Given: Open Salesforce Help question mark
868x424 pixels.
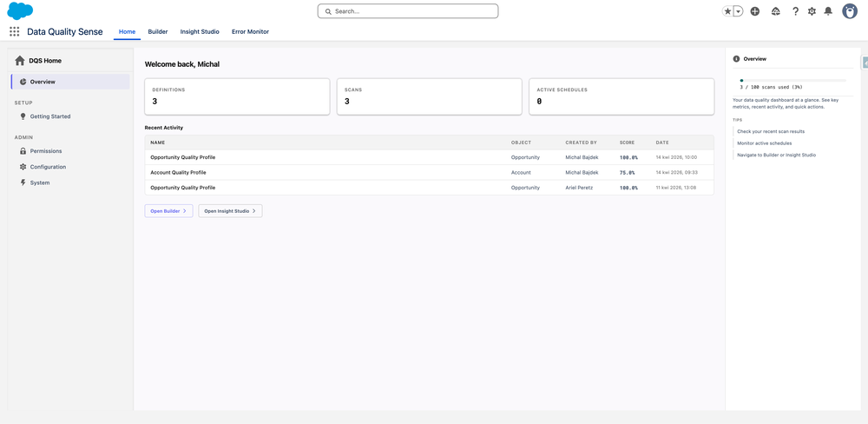Looking at the screenshot, I should (795, 11).
